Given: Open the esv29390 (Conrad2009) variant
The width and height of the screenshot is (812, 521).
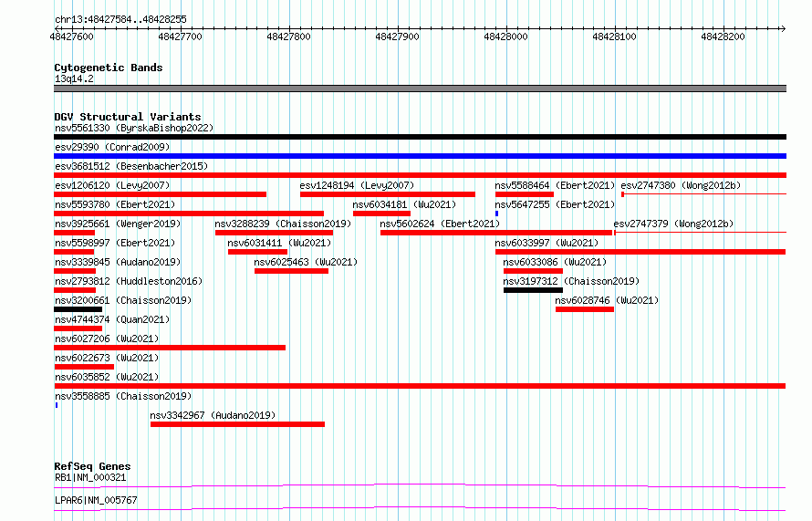Looking at the screenshot, I should (112, 147).
